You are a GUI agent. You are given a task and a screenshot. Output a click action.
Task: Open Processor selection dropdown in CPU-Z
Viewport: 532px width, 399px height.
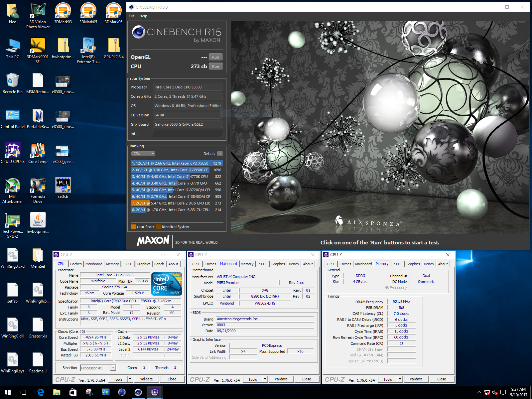click(98, 368)
